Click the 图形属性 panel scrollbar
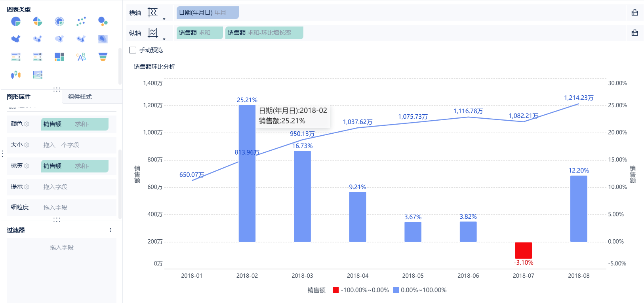Screen dimensions: 644x303 click(120, 184)
